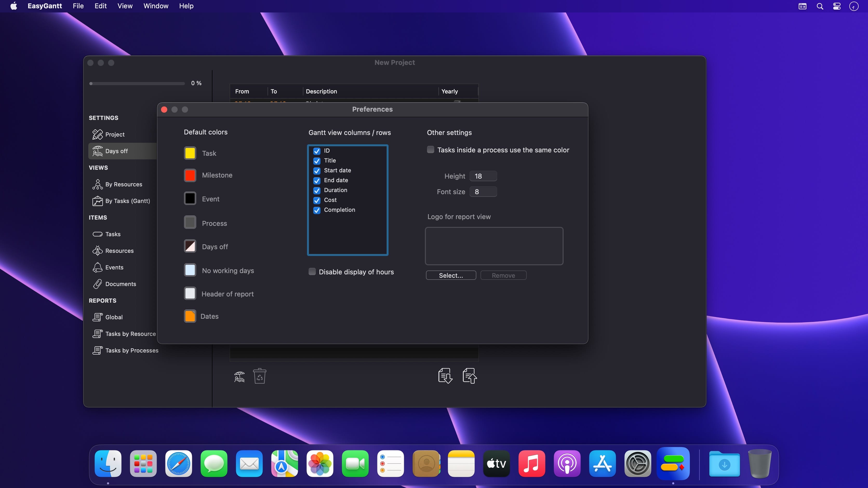Open Documents item in sidebar
Viewport: 868px width, 488px height.
click(x=120, y=284)
